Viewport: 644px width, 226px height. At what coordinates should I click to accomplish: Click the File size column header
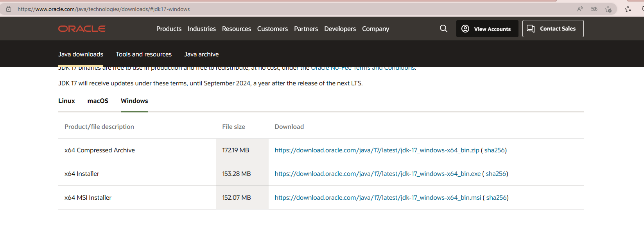[234, 127]
